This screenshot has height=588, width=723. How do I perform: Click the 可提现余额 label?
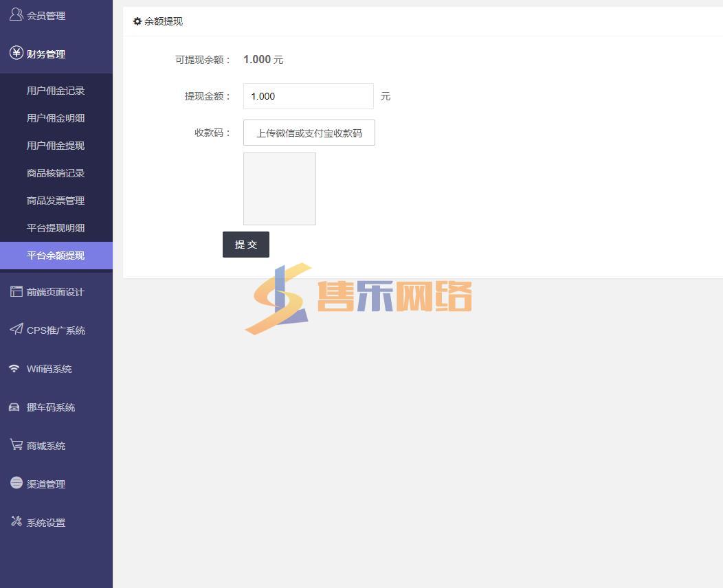pos(203,60)
